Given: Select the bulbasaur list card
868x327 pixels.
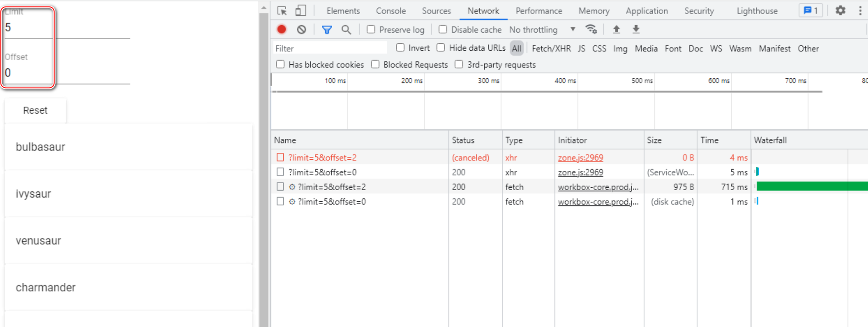Looking at the screenshot, I should [x=128, y=147].
